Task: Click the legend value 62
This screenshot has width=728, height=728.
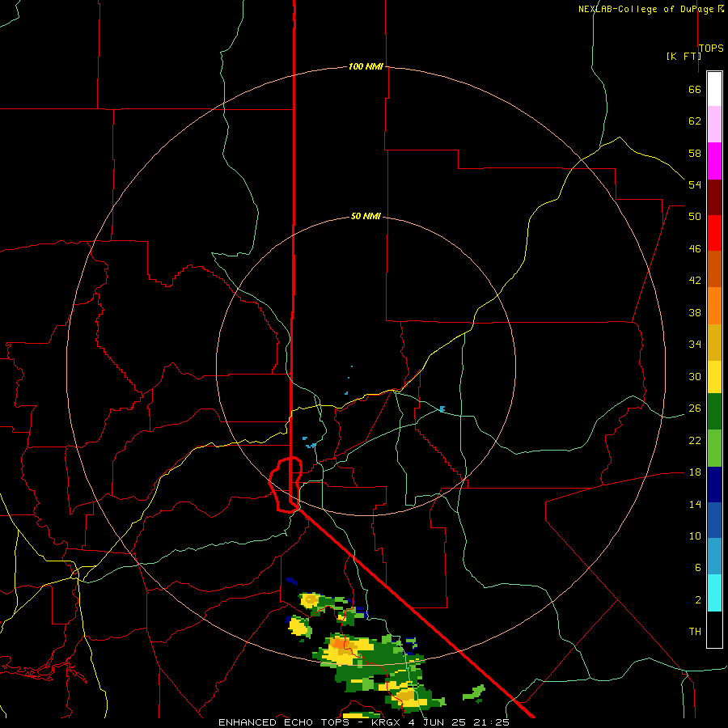Action: [x=695, y=121]
